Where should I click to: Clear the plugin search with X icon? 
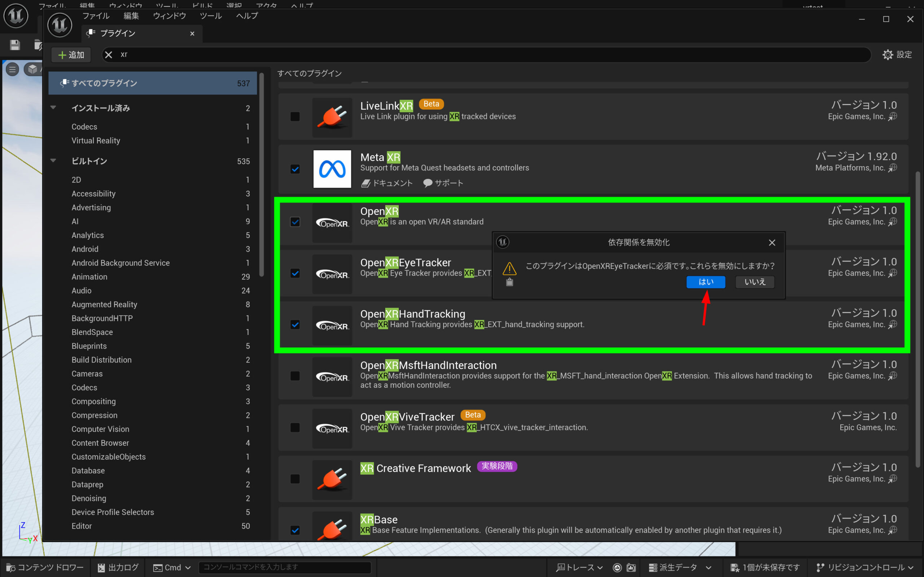tap(108, 54)
